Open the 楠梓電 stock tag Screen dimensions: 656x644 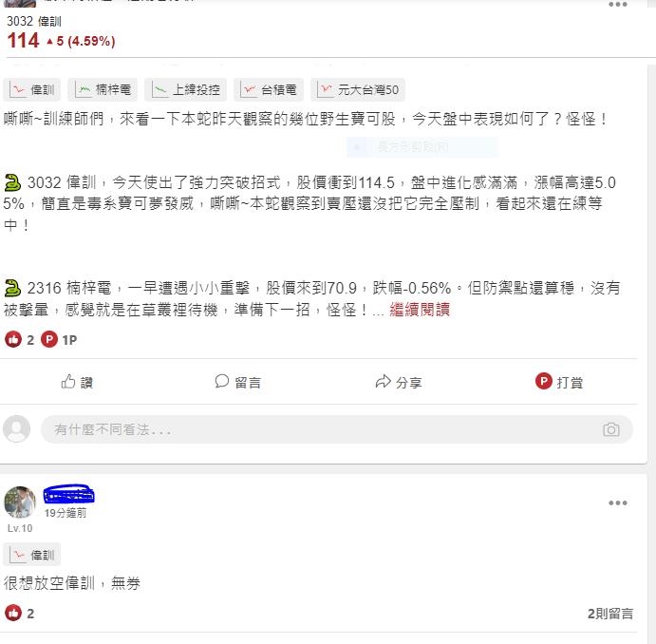click(103, 89)
